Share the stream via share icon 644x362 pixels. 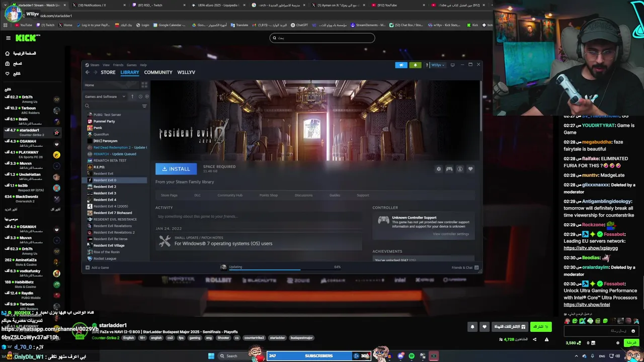point(534,339)
